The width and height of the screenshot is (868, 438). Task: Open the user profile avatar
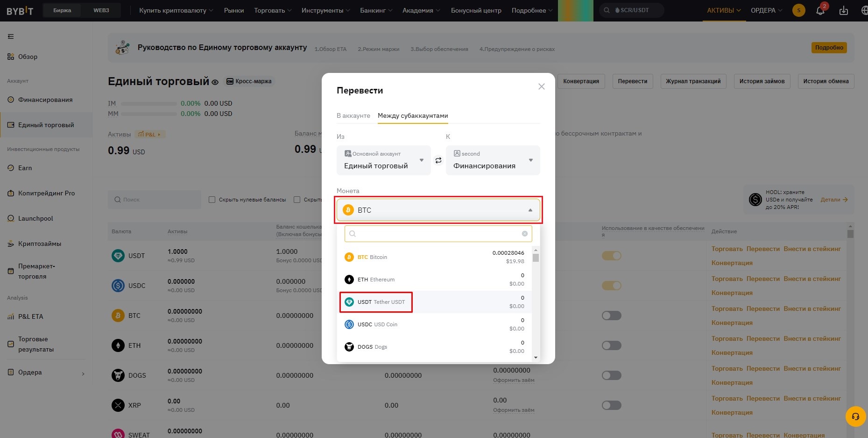click(798, 10)
